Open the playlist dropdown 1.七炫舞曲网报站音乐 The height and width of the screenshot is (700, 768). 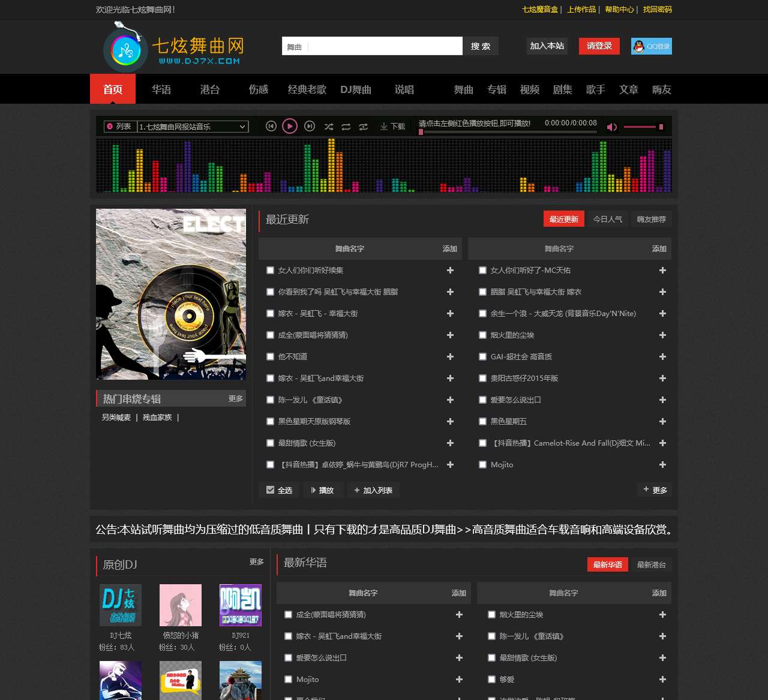[192, 127]
